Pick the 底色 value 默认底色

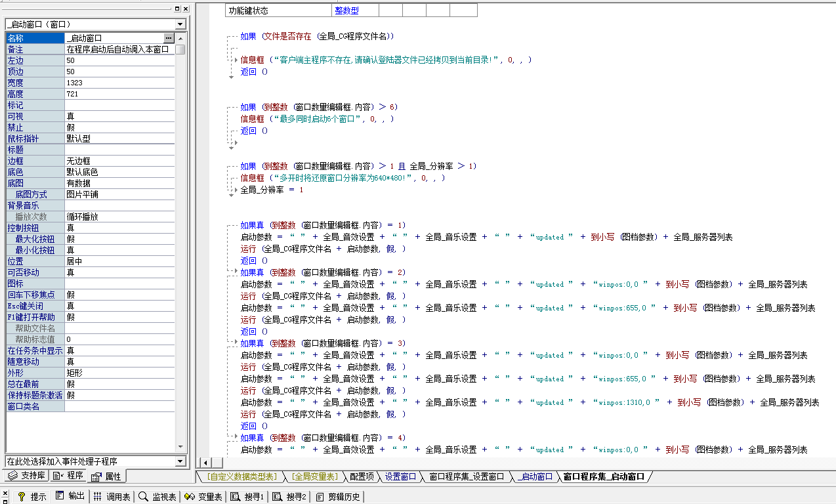pos(119,172)
